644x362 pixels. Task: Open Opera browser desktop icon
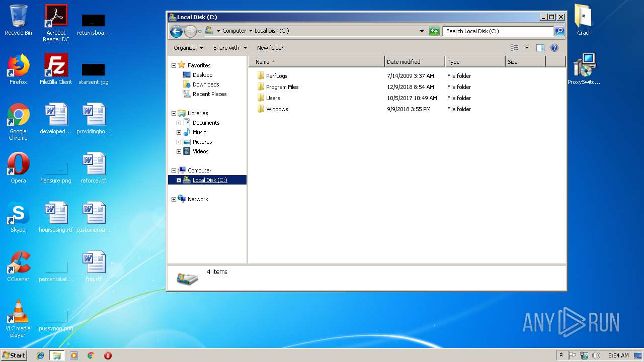18,168
